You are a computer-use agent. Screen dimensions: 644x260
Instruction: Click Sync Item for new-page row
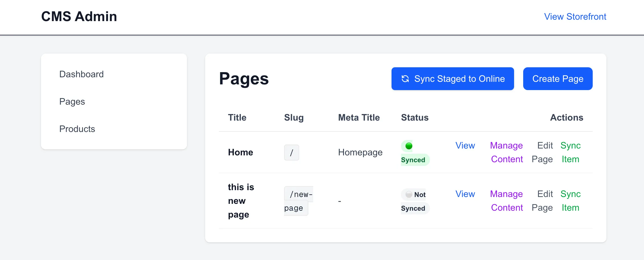[570, 201]
